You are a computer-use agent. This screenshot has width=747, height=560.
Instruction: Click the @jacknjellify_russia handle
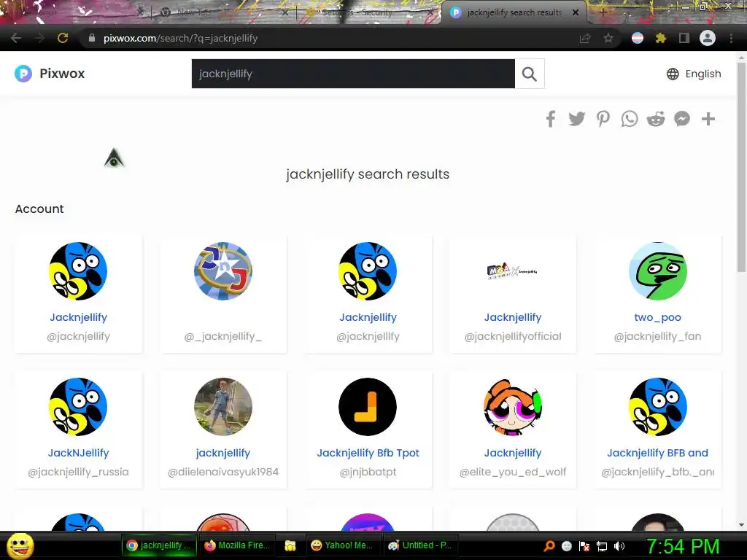click(x=78, y=472)
